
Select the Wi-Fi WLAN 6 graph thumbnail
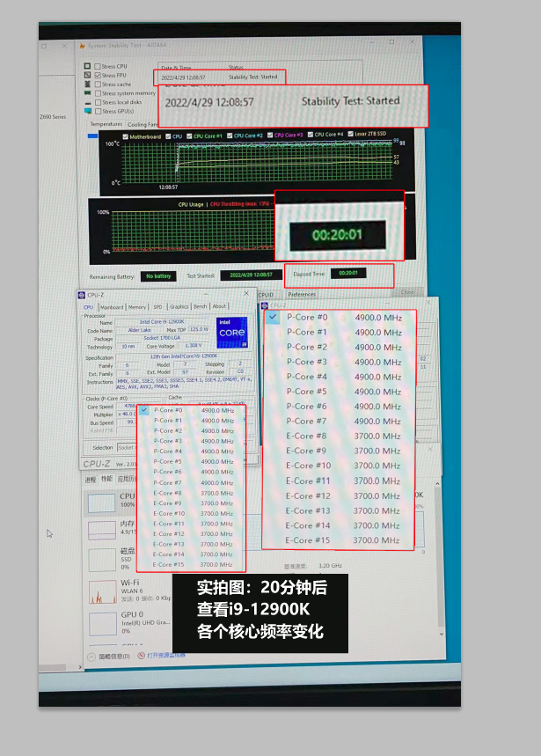coord(103,591)
